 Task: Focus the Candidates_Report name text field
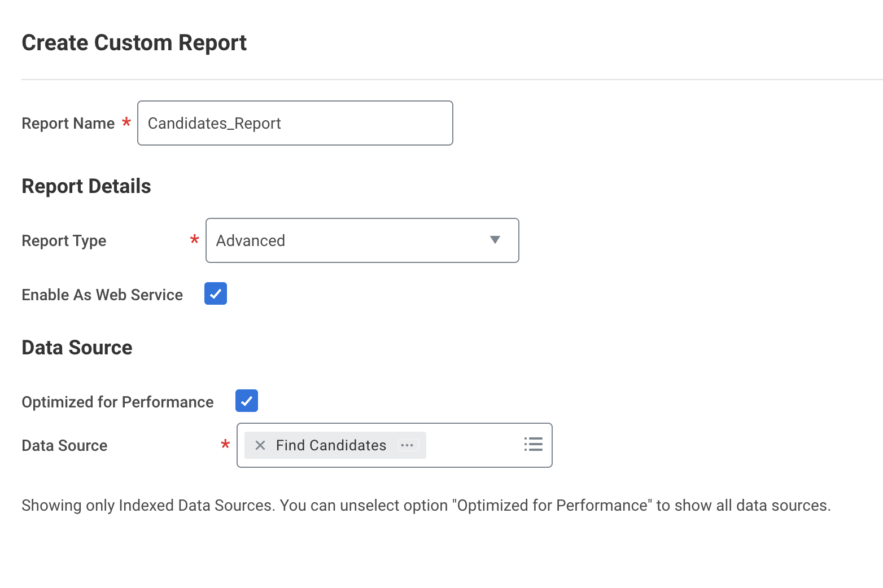[295, 123]
